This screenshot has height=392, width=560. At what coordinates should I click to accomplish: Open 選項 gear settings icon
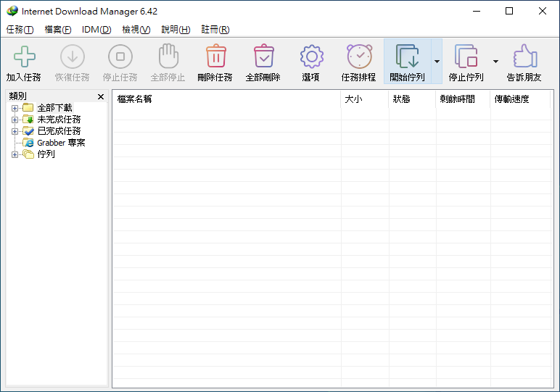311,57
